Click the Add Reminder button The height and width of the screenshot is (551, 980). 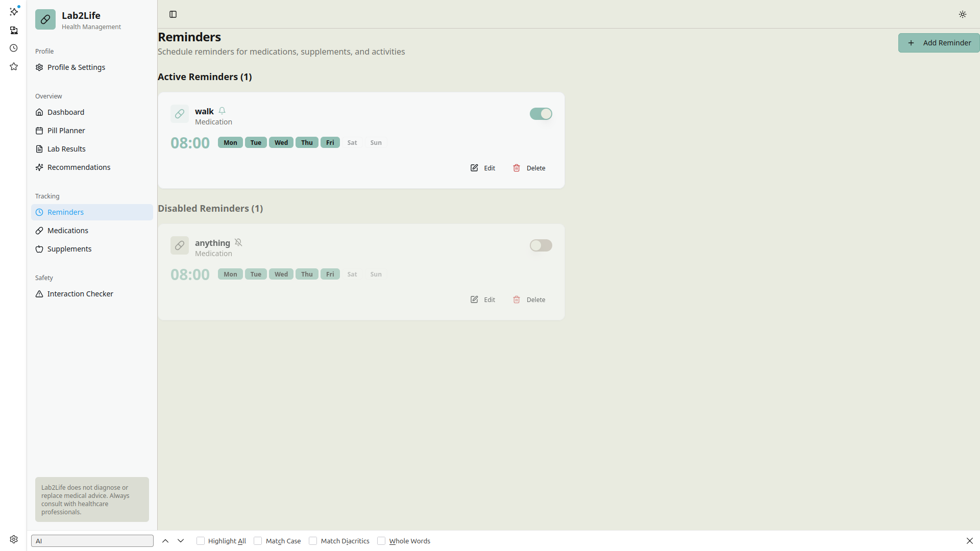click(938, 43)
